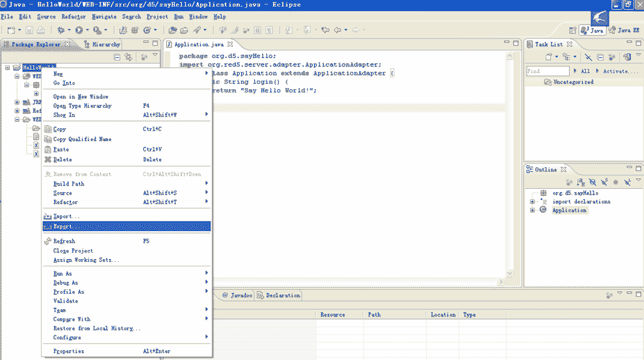
Task: Click the New wizard toolbar icon
Action: 11,30
